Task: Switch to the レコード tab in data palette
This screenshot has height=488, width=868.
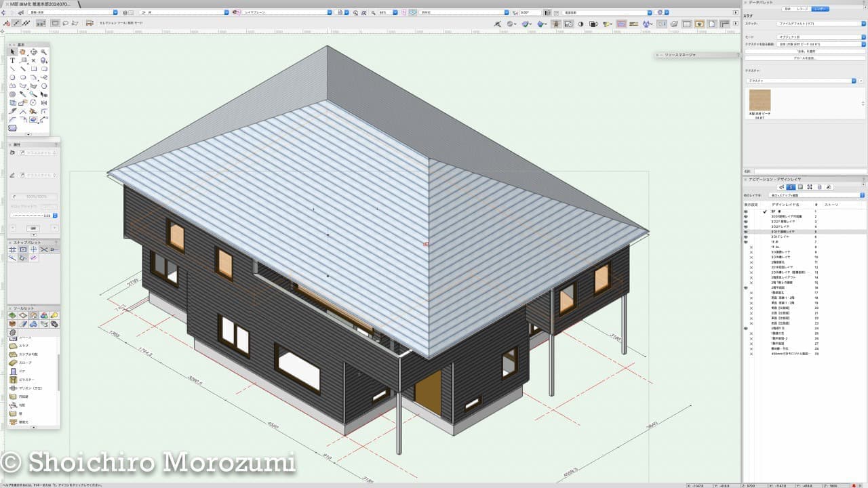Action: click(802, 9)
